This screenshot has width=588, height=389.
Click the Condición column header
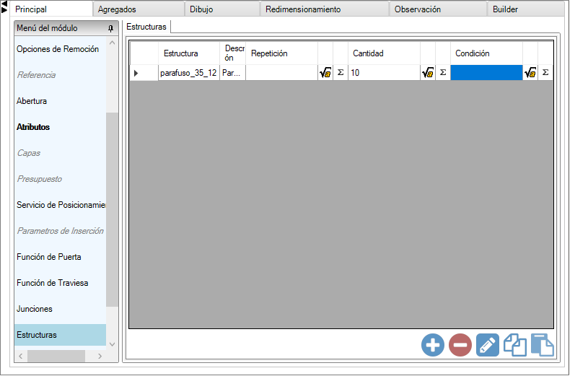click(x=486, y=53)
